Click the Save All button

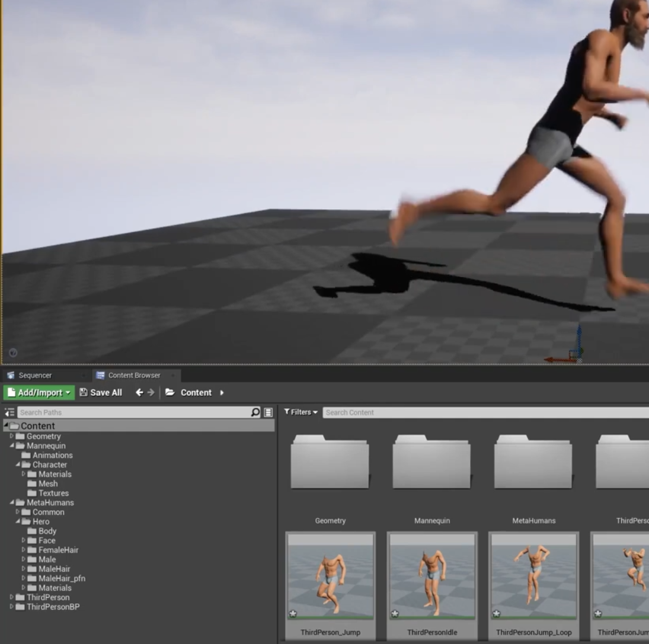coord(101,393)
